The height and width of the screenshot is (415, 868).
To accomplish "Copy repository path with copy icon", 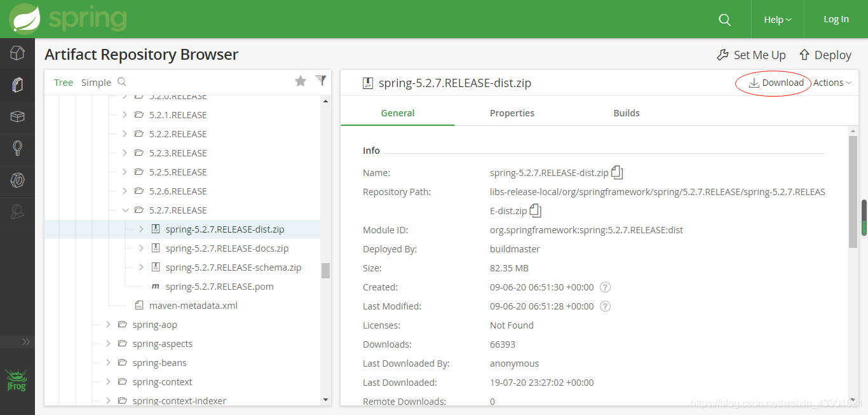I will (535, 210).
